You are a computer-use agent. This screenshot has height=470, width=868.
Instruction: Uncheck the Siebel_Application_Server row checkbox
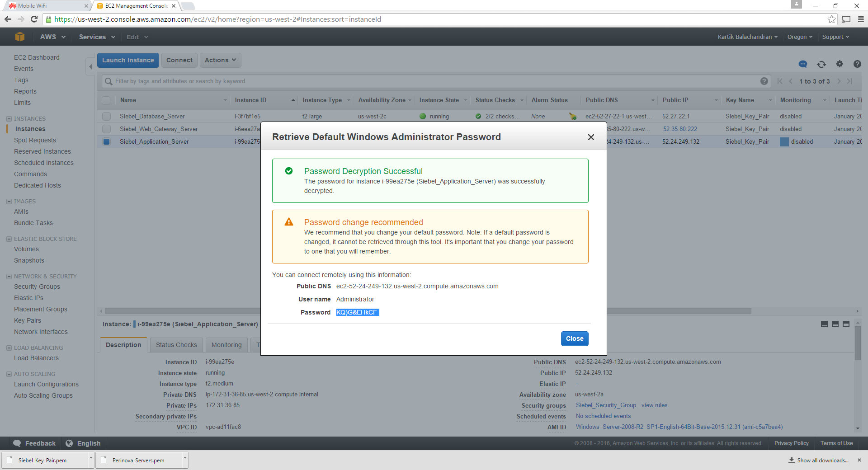point(106,141)
